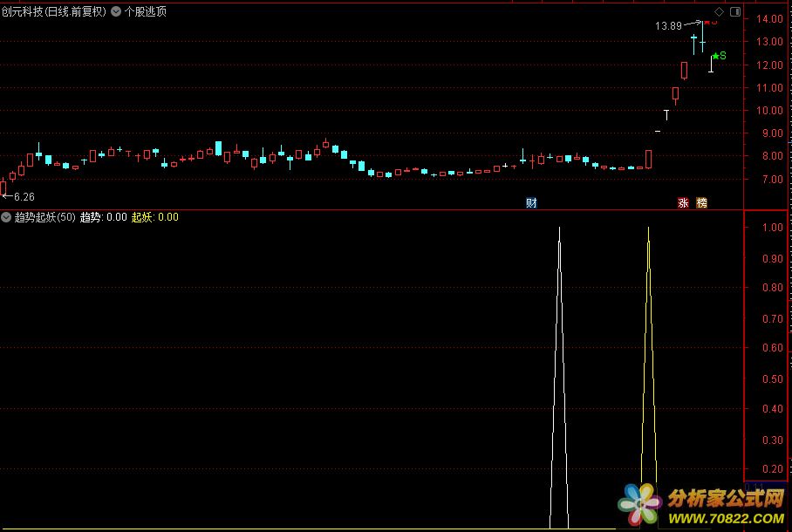
Task: Click the 财 financial info marker
Action: click(x=531, y=203)
